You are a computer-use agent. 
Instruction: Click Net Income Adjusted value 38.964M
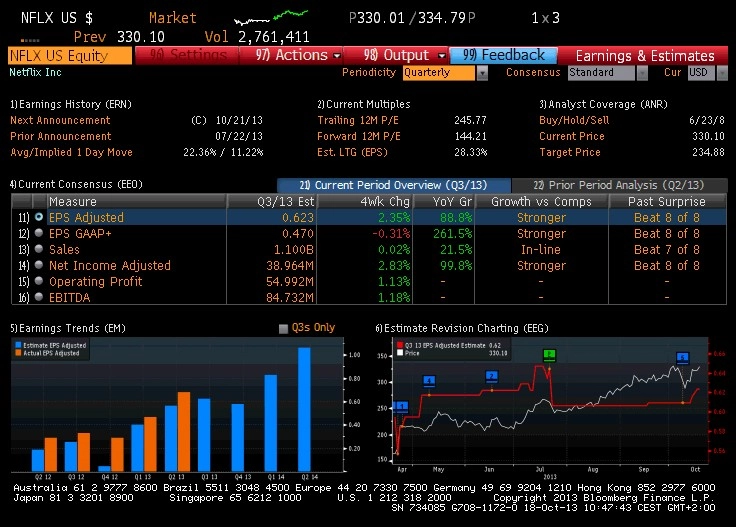[x=290, y=265]
